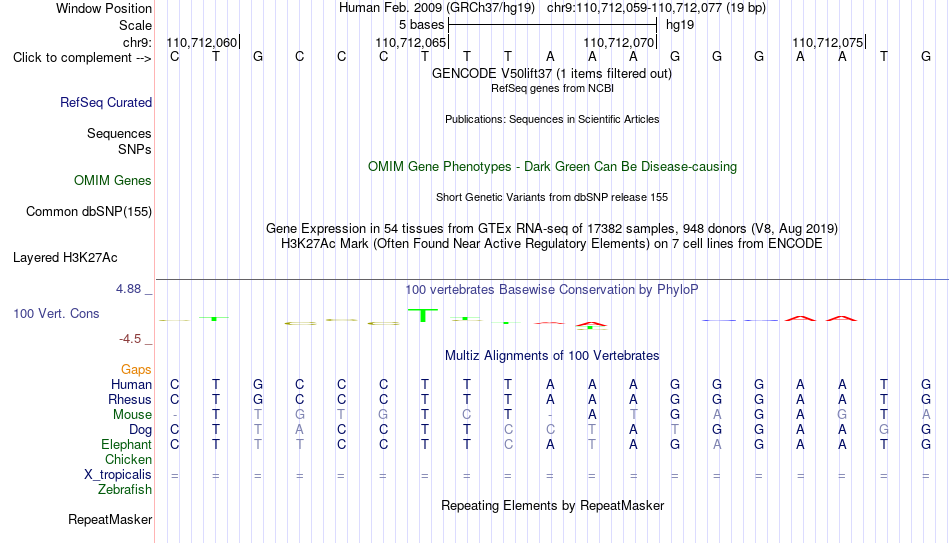Click the H3K27Ac Mark ENCODE track title
Viewport: 950px width, 543px height.
pyautogui.click(x=552, y=244)
